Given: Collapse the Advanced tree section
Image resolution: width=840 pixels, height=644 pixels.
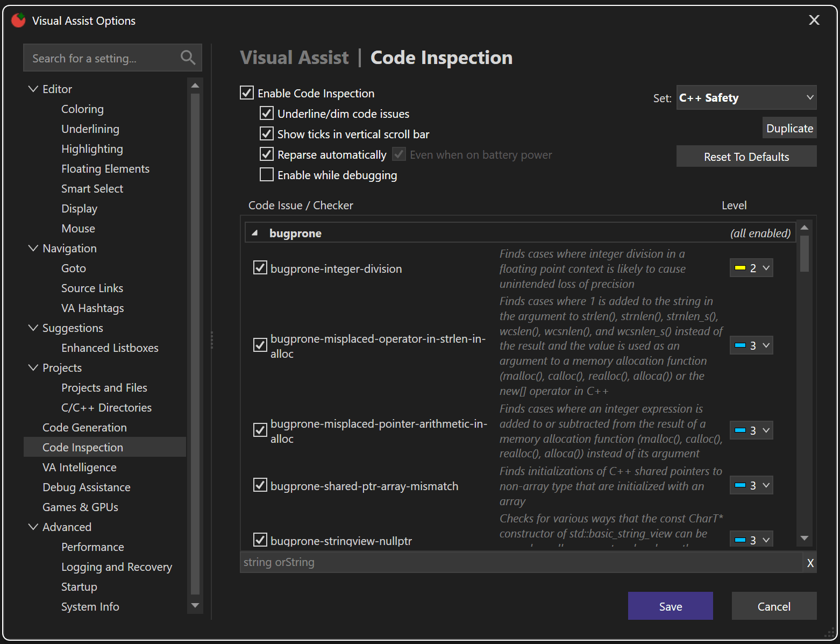Looking at the screenshot, I should [33, 527].
